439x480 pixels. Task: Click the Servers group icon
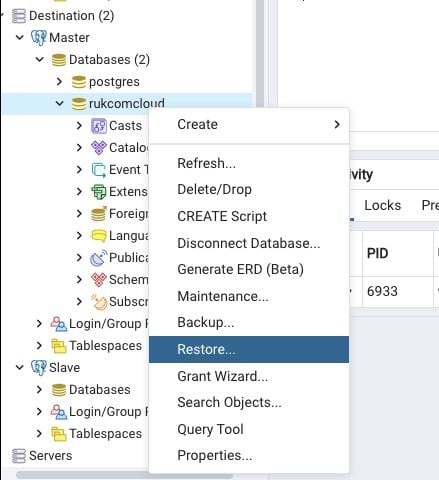[x=19, y=456]
